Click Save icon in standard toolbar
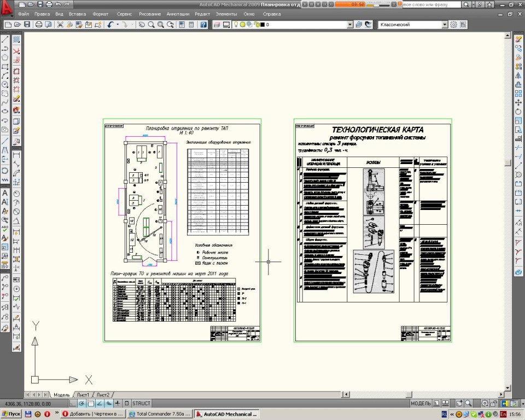525x420 pixels. (27, 25)
